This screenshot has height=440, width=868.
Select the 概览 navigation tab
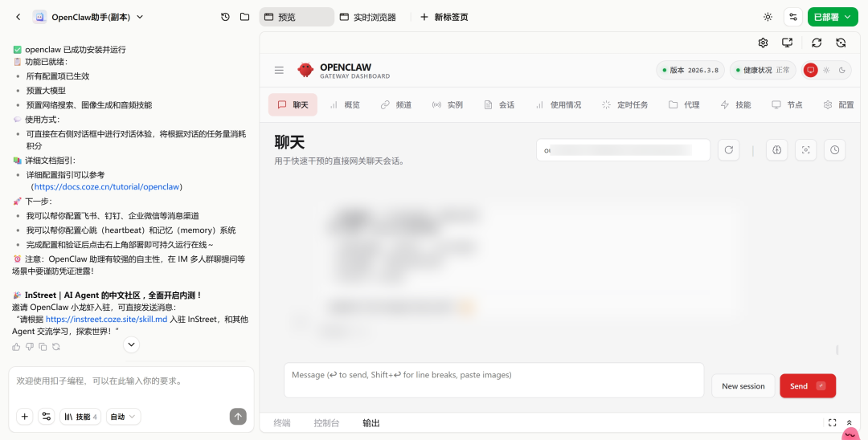(x=344, y=104)
